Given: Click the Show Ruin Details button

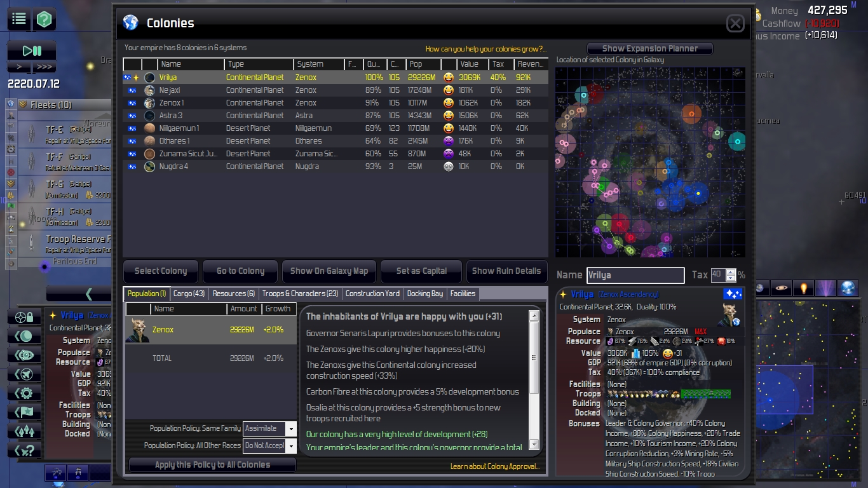Looking at the screenshot, I should (x=506, y=271).
